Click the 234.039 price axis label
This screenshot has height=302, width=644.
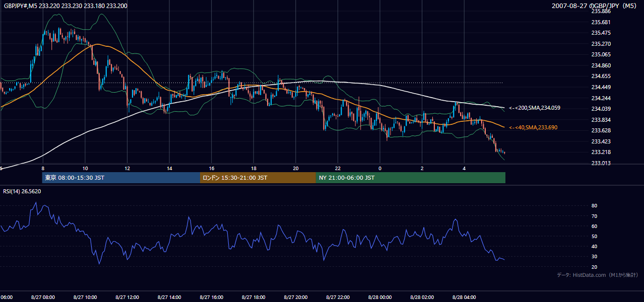point(601,109)
